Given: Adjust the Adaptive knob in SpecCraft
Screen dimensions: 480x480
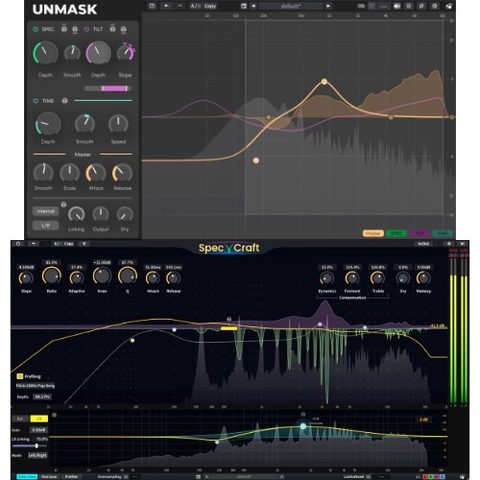Looking at the screenshot, I should 77,278.
